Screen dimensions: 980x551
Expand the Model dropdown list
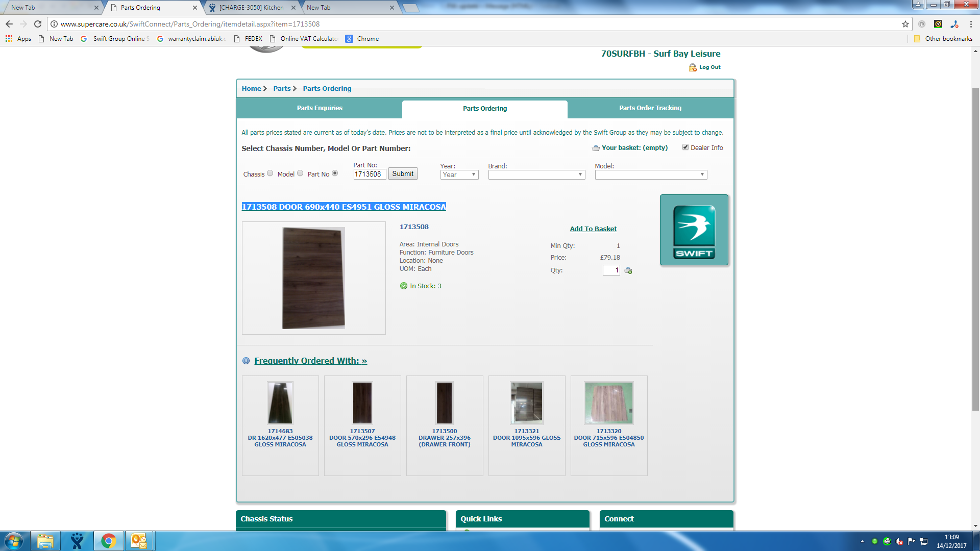coord(650,174)
